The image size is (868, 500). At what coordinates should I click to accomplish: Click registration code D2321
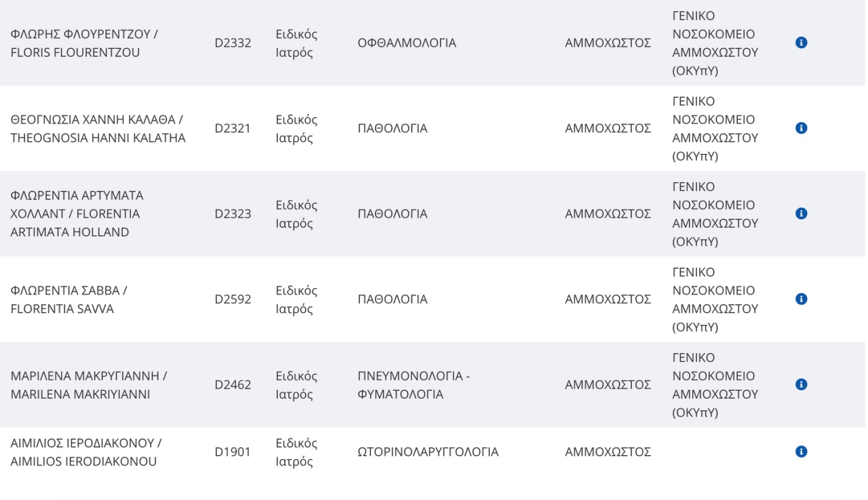(x=233, y=128)
